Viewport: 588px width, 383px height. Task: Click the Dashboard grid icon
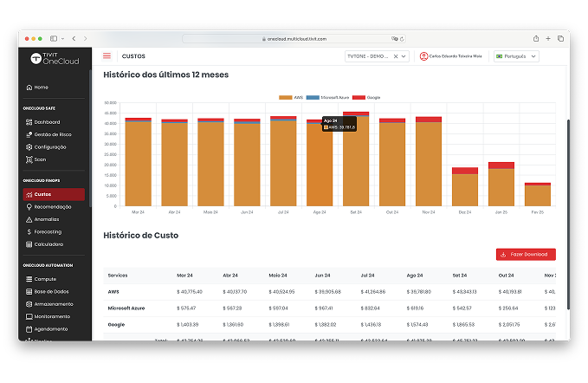point(29,122)
